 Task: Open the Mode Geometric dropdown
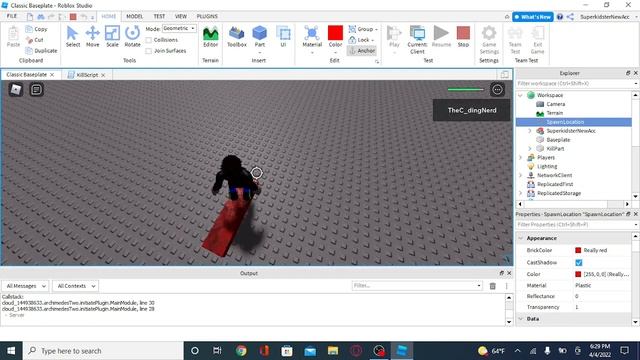(179, 29)
